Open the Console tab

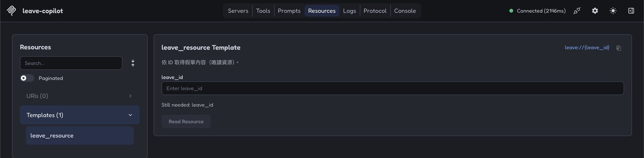[x=405, y=11]
